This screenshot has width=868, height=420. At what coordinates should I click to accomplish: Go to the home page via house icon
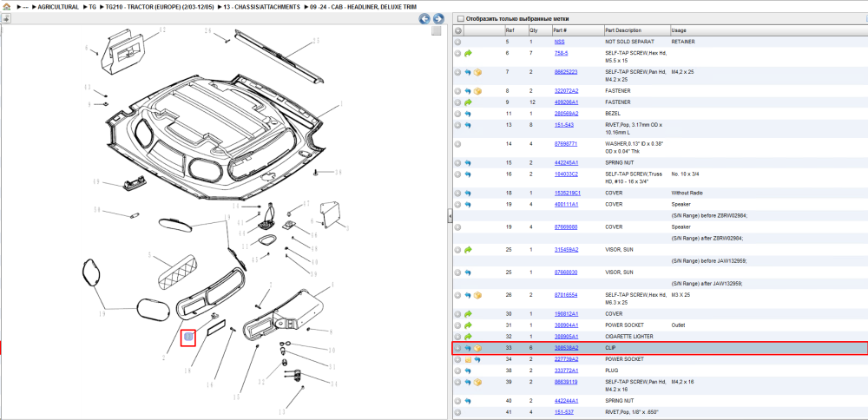pos(6,7)
